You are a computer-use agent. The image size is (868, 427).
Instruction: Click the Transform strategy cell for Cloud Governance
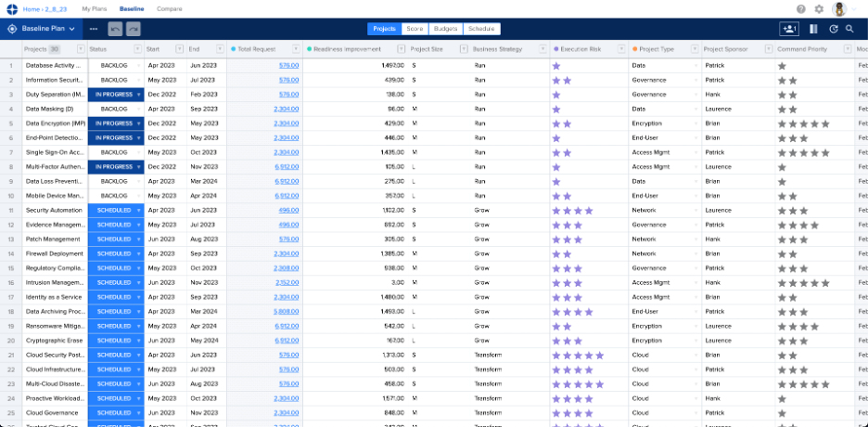pyautogui.click(x=509, y=413)
